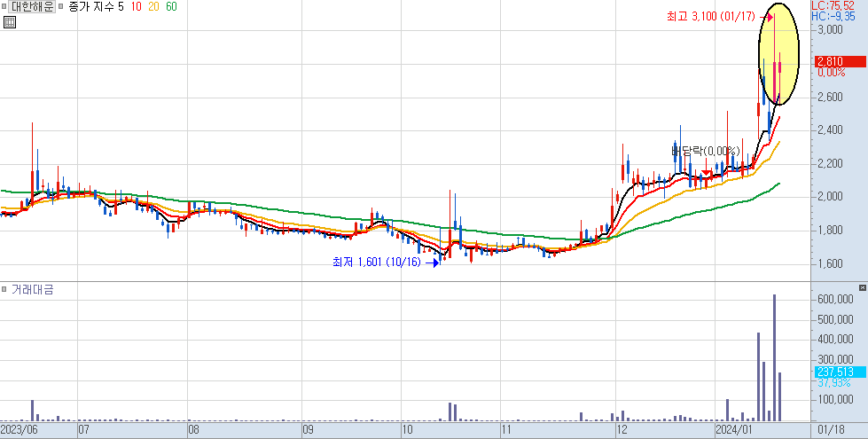The width and height of the screenshot is (868, 439).
Task: Click the red 2,810 current price tag
Action: pos(841,61)
